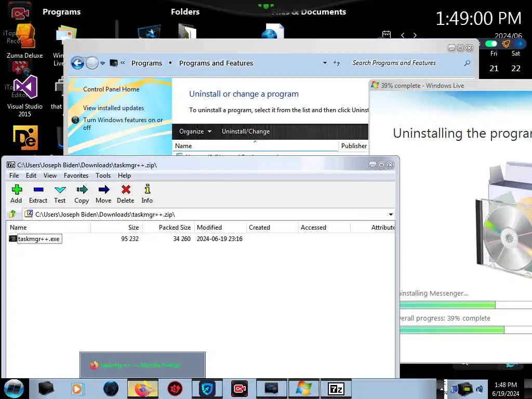Select taskmgr++.exe file row
This screenshot has height=399, width=532.
200,239
